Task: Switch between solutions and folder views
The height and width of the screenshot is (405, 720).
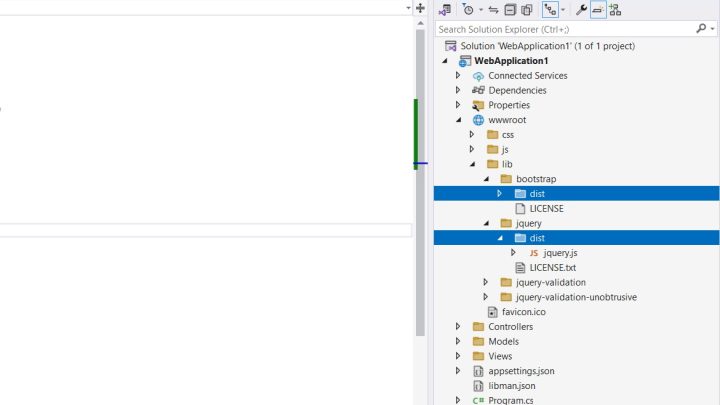Action: point(445,10)
